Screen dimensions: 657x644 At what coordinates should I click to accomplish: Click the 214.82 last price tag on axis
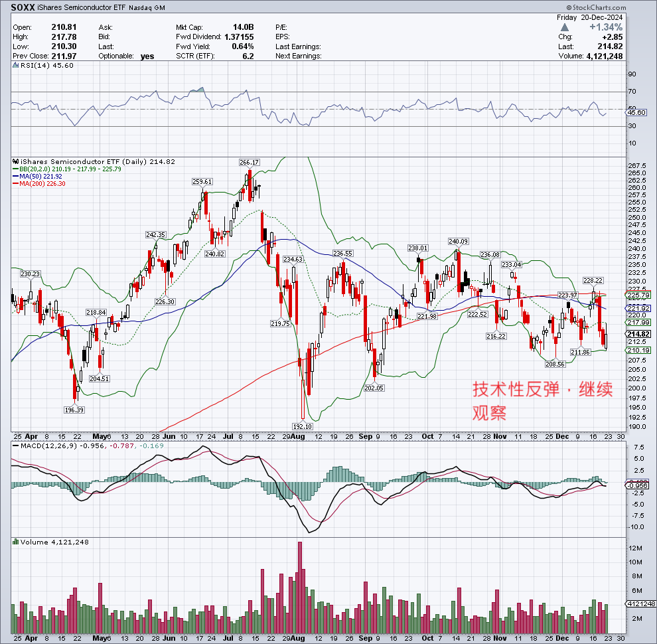pyautogui.click(x=638, y=334)
